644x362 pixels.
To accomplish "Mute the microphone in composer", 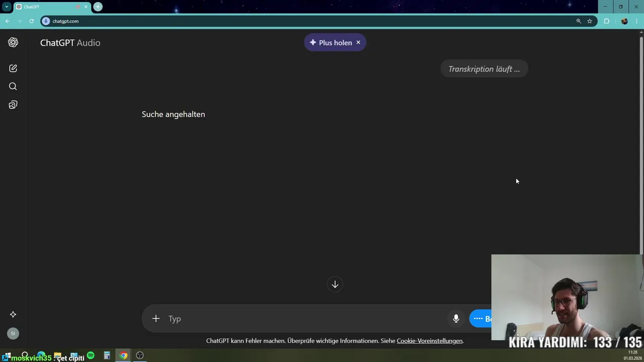I will (x=456, y=319).
